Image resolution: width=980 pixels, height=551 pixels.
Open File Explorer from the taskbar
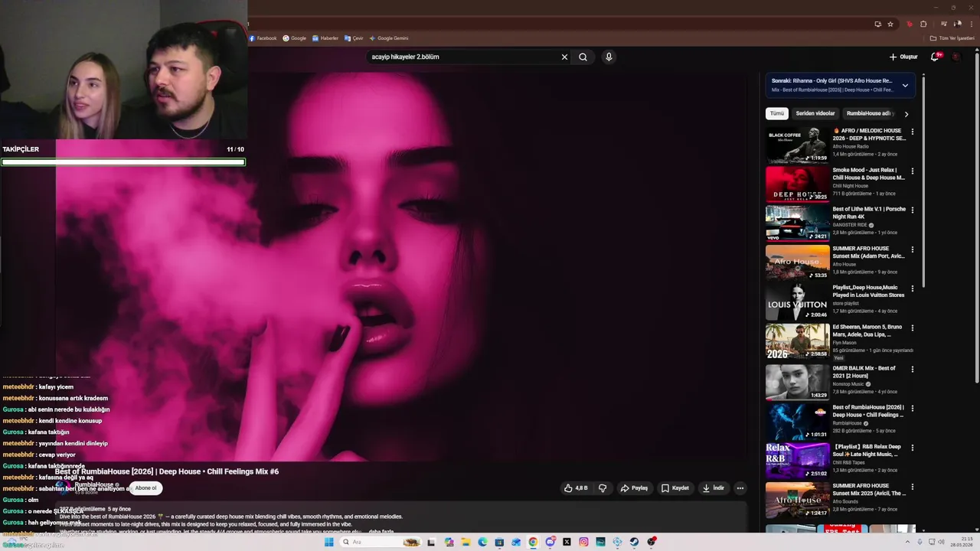coord(465,542)
